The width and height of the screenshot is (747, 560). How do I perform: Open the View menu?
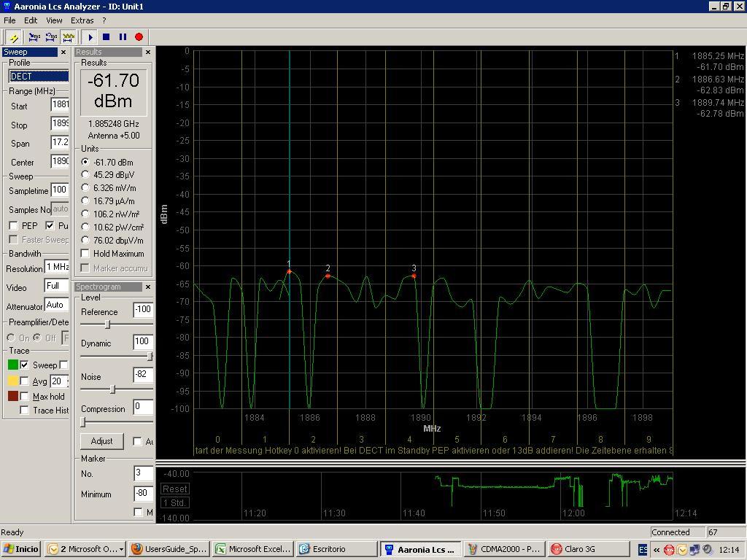54,20
